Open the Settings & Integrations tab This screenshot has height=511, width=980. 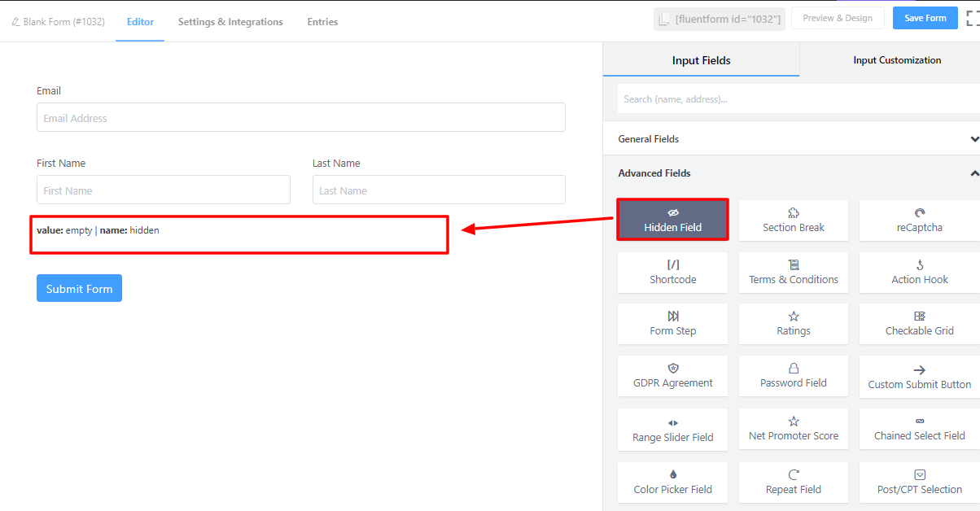230,22
